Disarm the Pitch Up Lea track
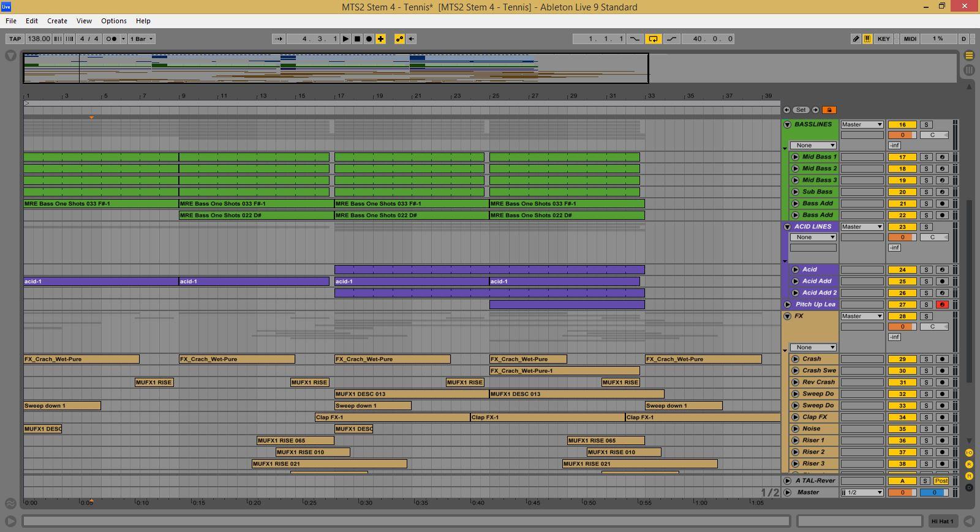 [942, 305]
